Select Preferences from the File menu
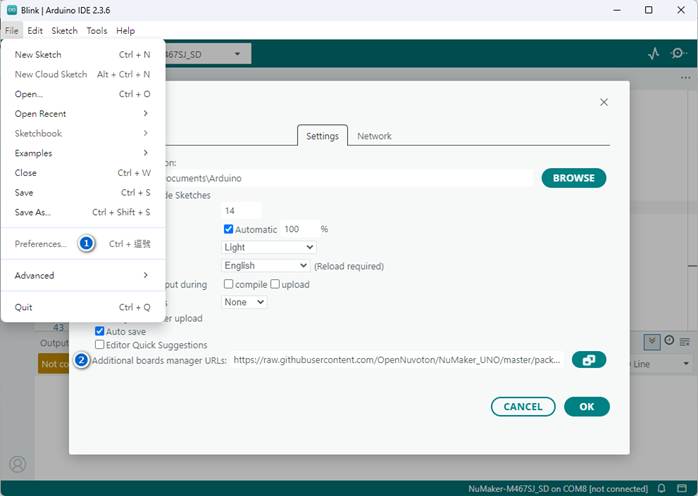This screenshot has width=698, height=496. (41, 244)
